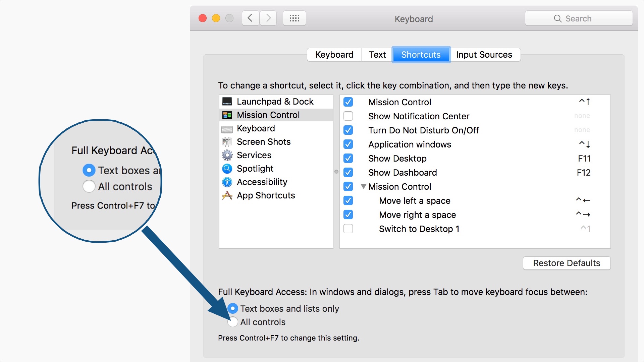
Task: Enable the Show Notification Center checkbox
Action: coord(348,116)
